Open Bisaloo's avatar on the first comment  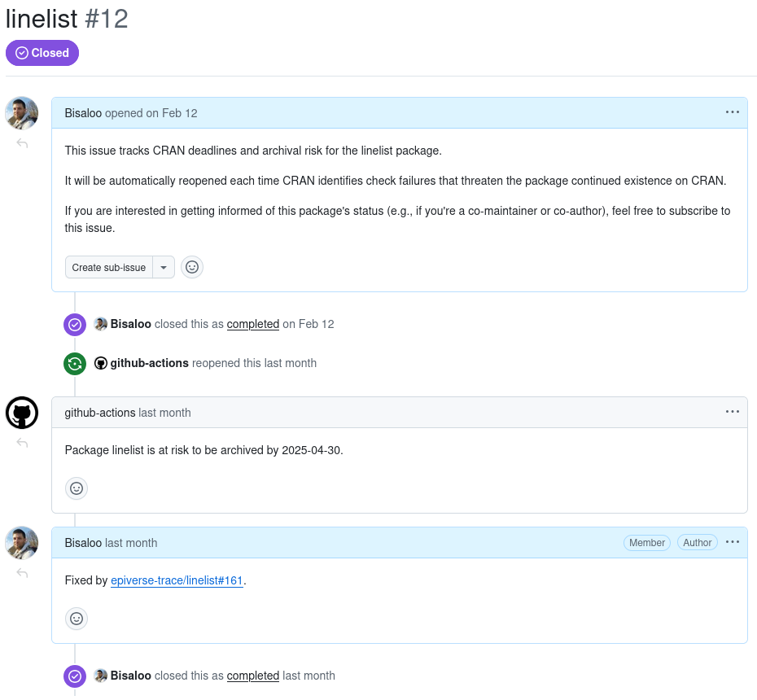tap(22, 113)
